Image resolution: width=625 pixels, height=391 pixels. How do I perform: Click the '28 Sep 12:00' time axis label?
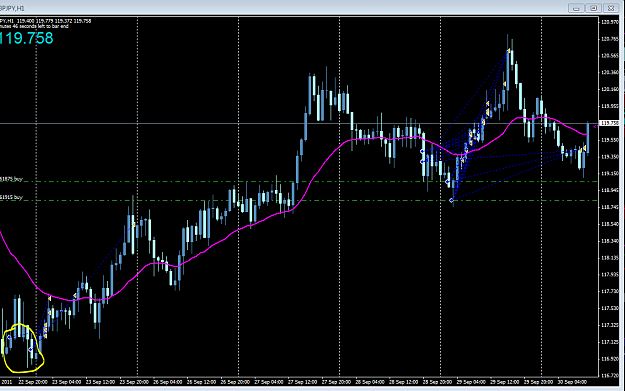404,382
